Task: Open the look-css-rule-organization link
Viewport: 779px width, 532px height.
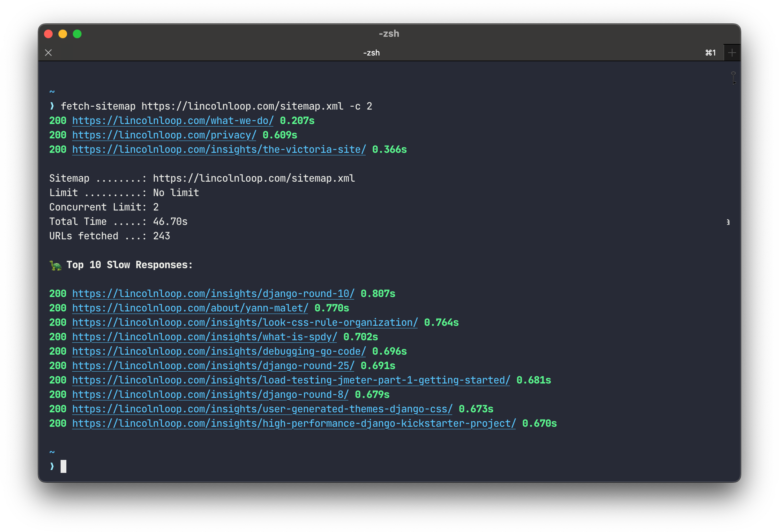Action: (245, 323)
